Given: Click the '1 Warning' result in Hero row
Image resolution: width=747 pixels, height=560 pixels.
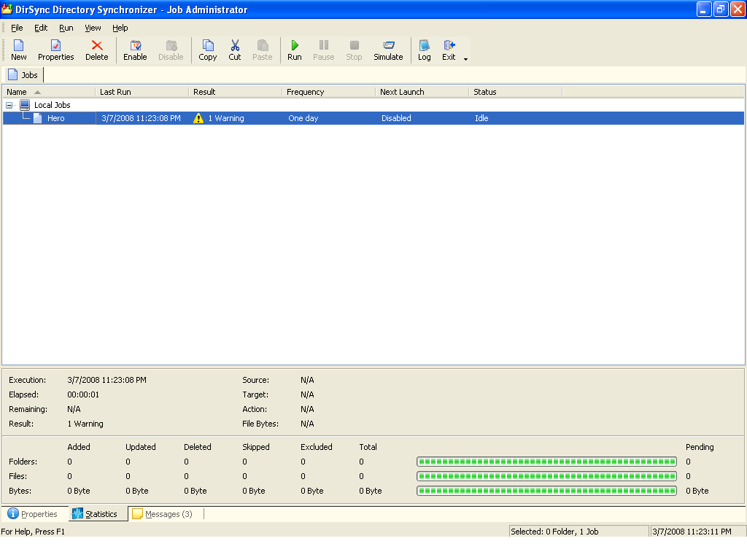Looking at the screenshot, I should (x=226, y=119).
